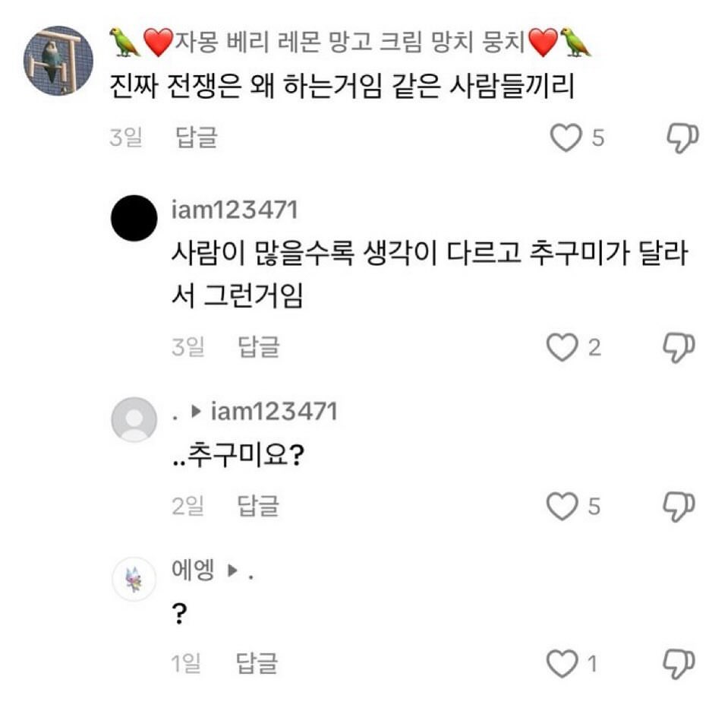Like iam123471's reply comment
This screenshot has width=728, height=708.
(563, 348)
